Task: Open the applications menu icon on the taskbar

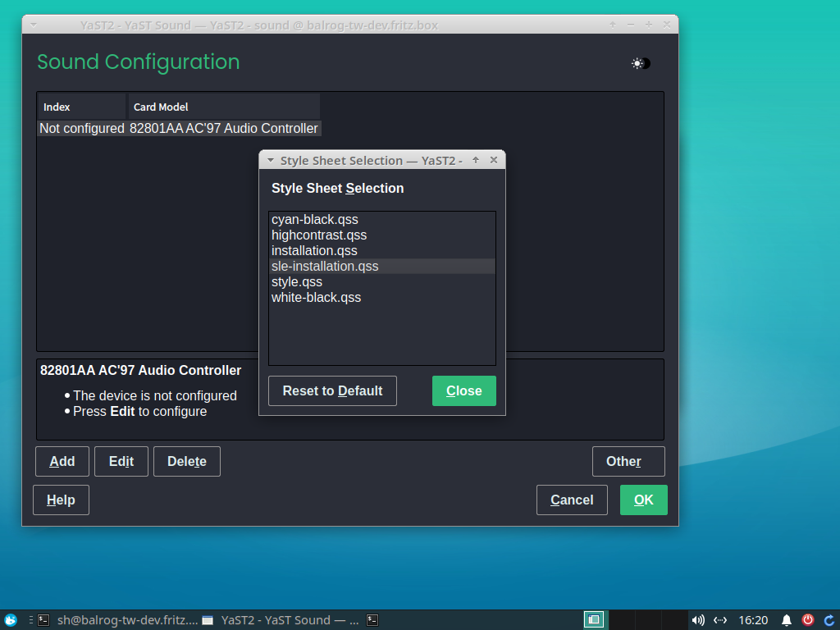Action: coord(10,620)
